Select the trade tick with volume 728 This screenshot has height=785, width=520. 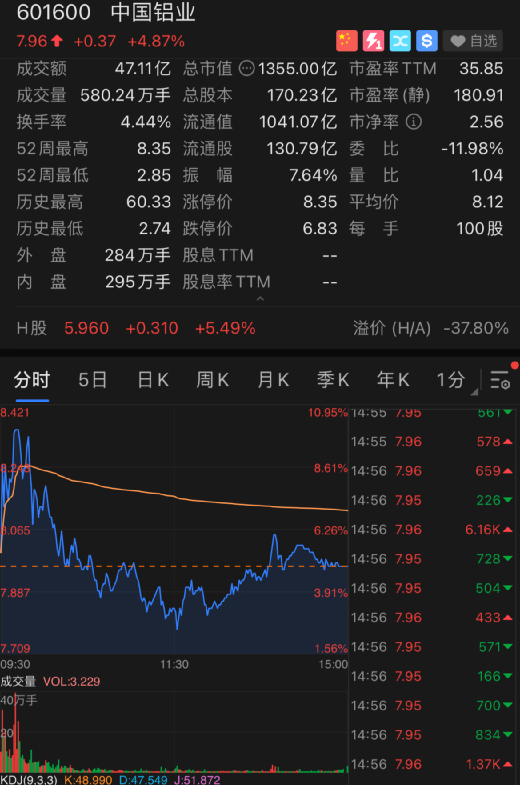point(432,559)
